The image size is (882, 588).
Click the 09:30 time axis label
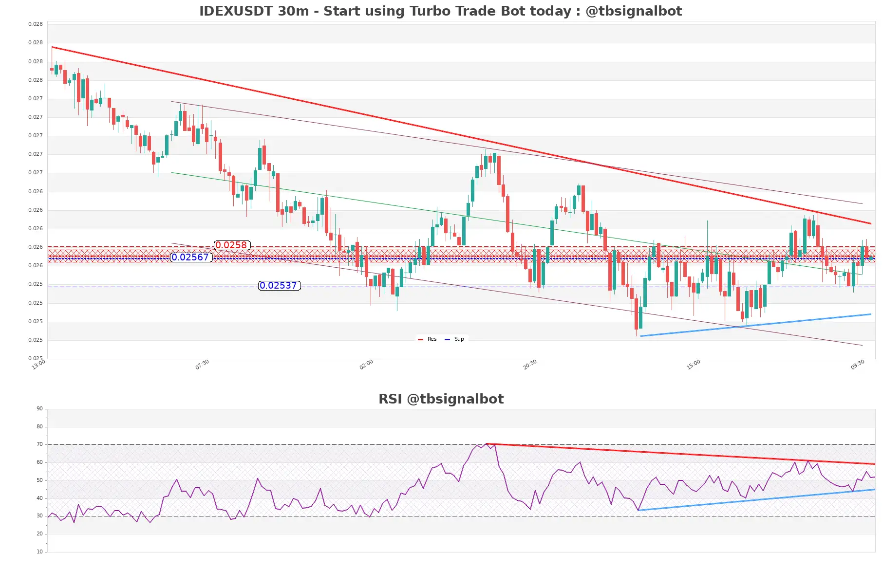[x=858, y=365]
